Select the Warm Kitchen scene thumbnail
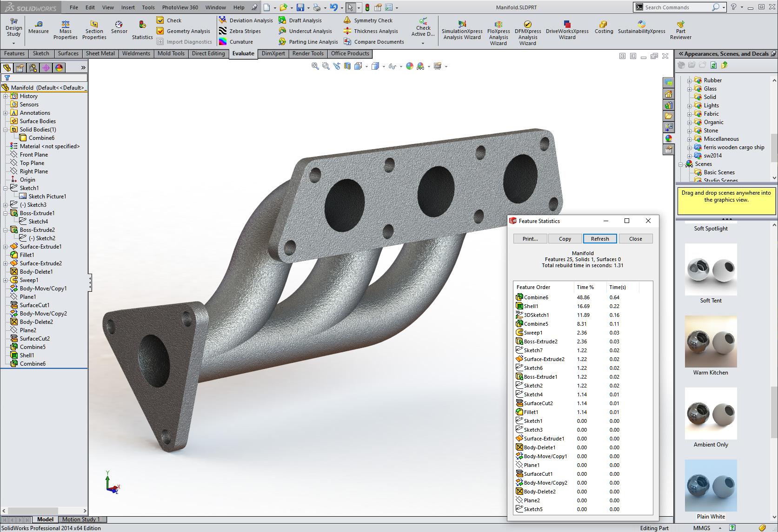 click(x=711, y=342)
